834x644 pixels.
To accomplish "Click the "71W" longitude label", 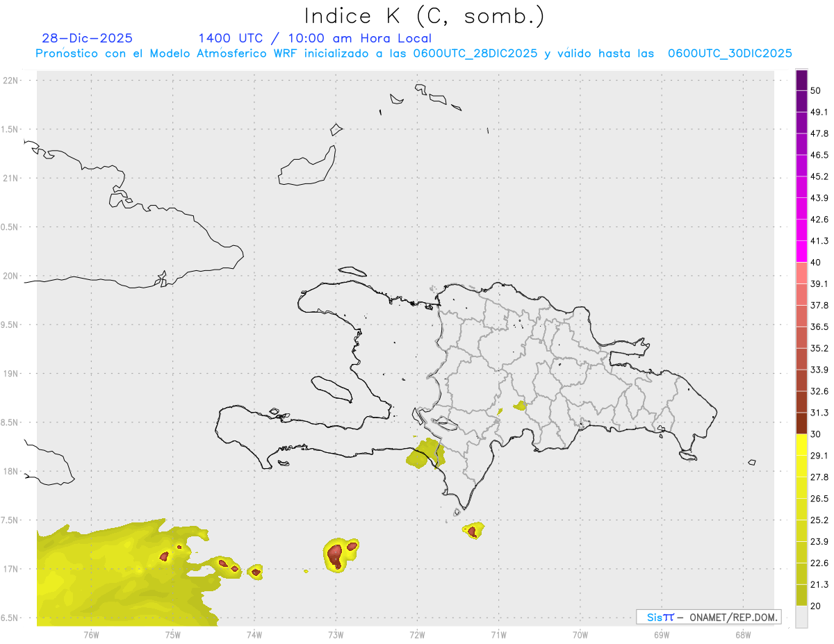I will click(498, 634).
